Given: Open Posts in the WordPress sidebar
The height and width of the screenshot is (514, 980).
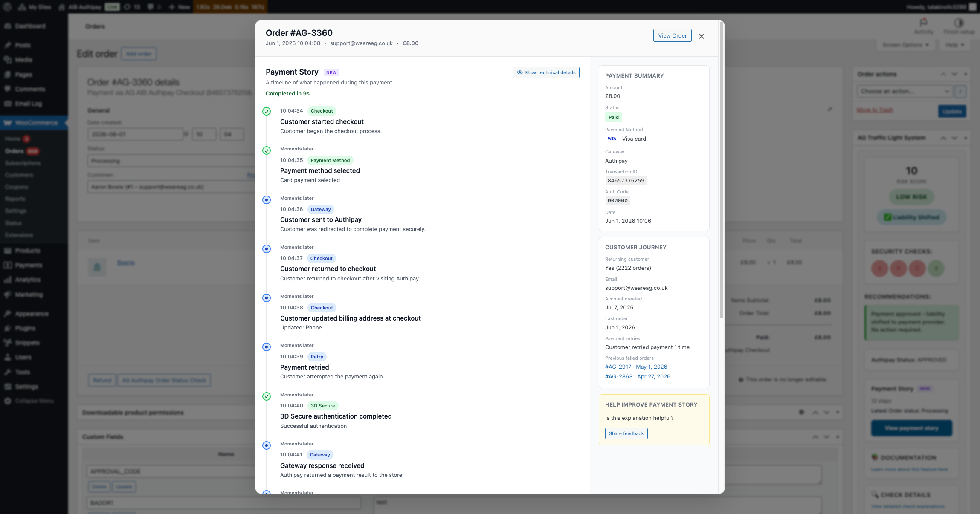Looking at the screenshot, I should [x=23, y=45].
